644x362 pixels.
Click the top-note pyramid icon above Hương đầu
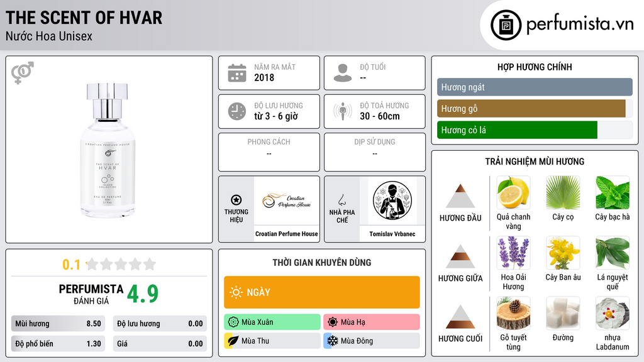460,196
